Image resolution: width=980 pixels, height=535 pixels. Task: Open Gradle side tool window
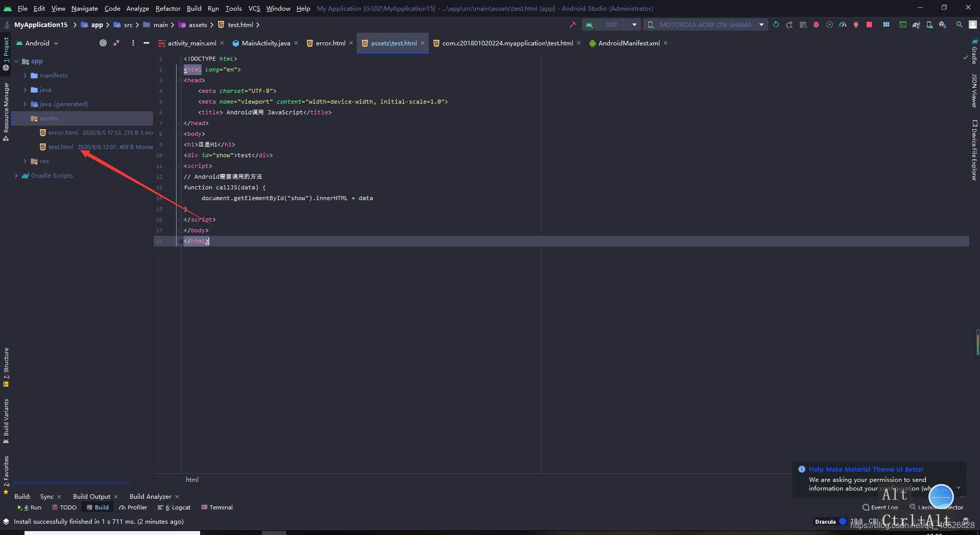pyautogui.click(x=974, y=52)
